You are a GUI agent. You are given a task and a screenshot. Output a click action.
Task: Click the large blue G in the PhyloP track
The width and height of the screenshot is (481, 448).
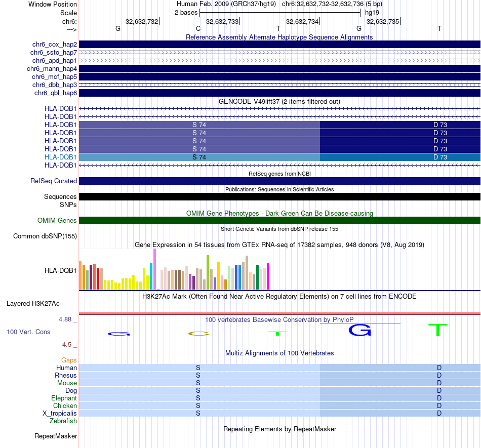click(x=360, y=330)
